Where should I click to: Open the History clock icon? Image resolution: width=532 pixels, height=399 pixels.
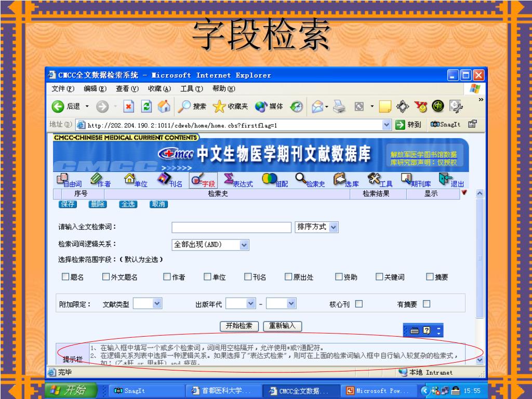[297, 107]
